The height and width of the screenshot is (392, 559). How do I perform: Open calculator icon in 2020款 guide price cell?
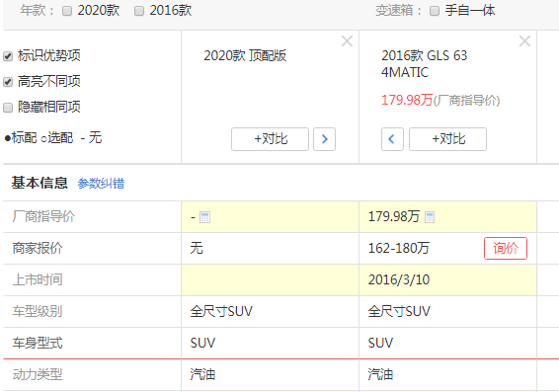[x=205, y=217]
